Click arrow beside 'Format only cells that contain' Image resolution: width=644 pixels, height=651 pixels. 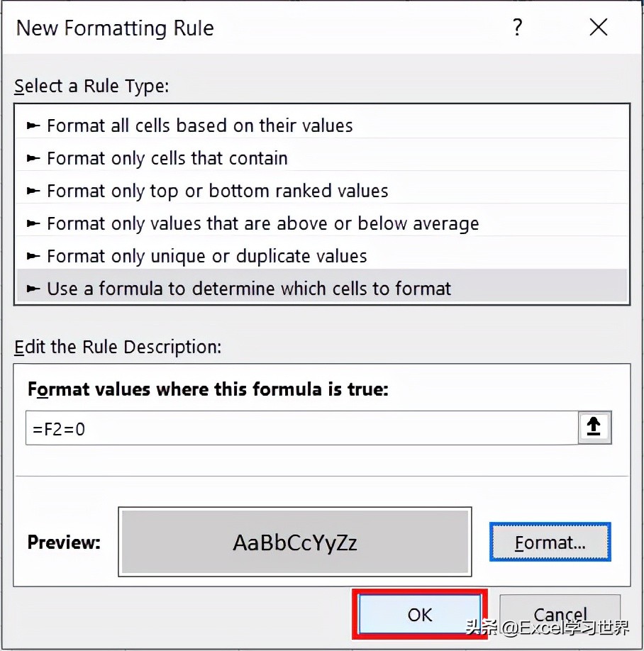[x=33, y=157]
